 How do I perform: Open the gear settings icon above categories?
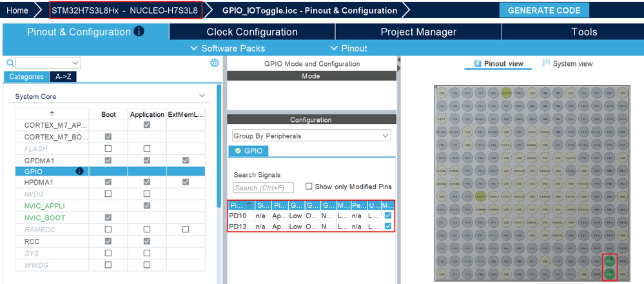215,63
